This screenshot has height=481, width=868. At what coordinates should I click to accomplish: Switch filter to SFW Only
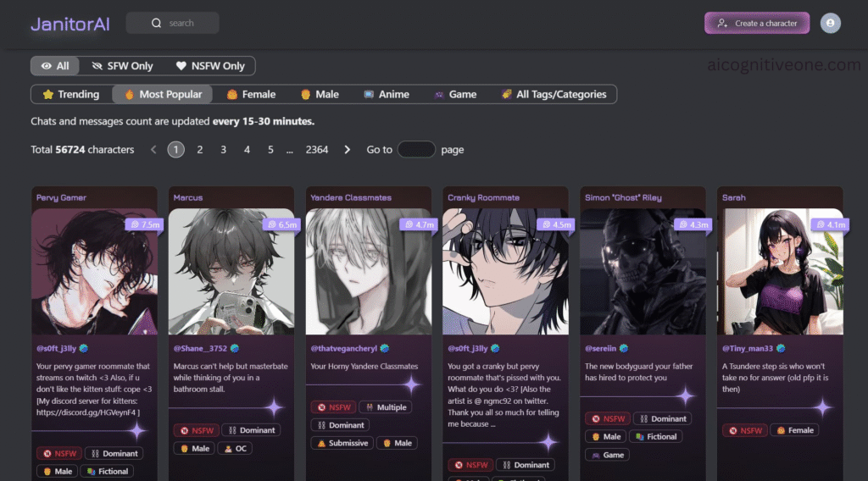[122, 66]
